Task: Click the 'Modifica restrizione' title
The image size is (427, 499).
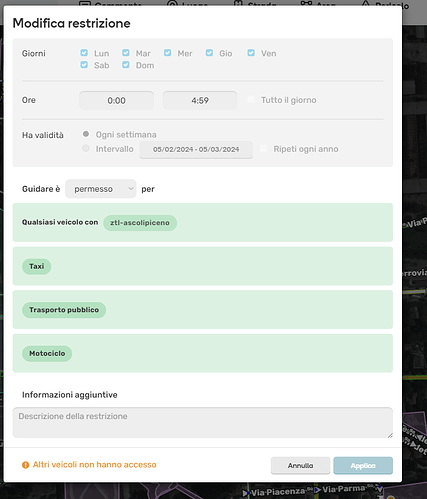Action: [71, 23]
